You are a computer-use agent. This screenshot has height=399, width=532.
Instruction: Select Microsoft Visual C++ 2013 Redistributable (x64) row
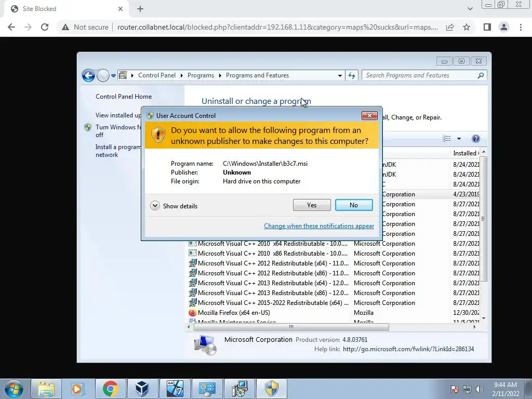[x=334, y=283]
